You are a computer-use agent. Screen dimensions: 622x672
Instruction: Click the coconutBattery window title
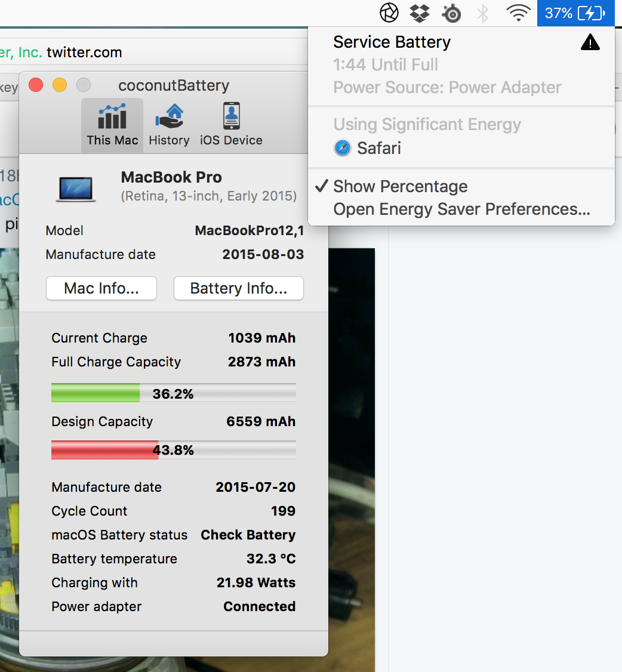174,85
